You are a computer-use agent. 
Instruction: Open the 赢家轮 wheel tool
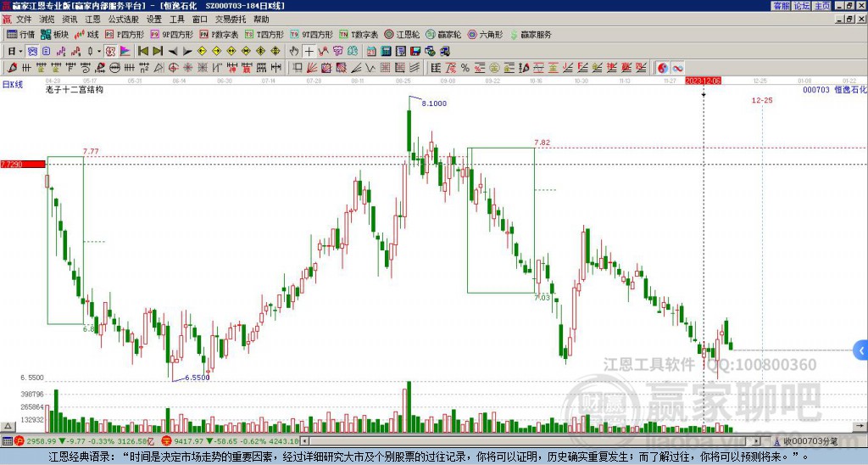[x=443, y=34]
